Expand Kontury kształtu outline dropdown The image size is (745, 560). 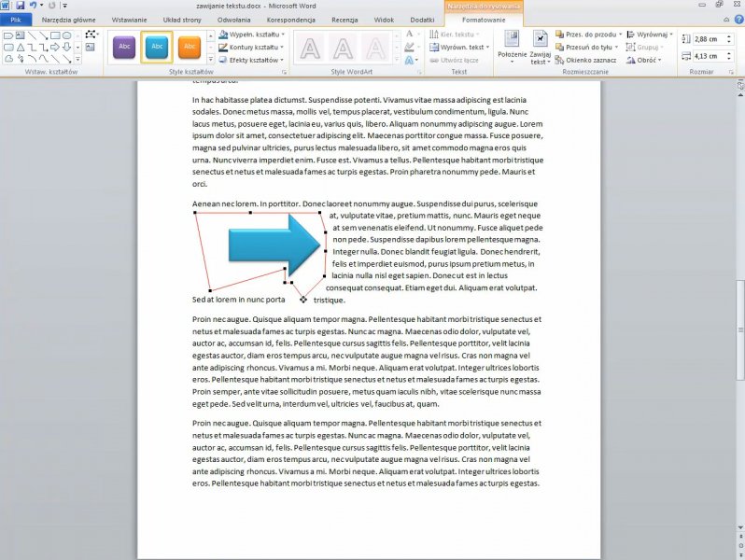[x=255, y=47]
